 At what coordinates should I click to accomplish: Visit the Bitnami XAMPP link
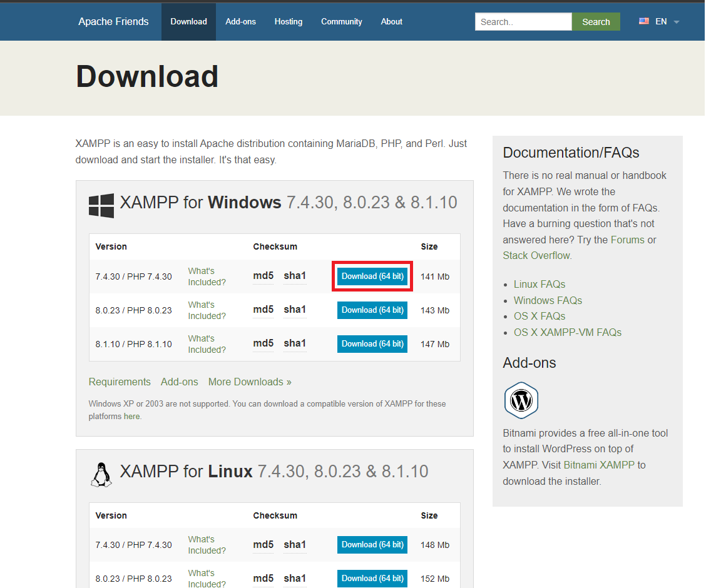(599, 465)
